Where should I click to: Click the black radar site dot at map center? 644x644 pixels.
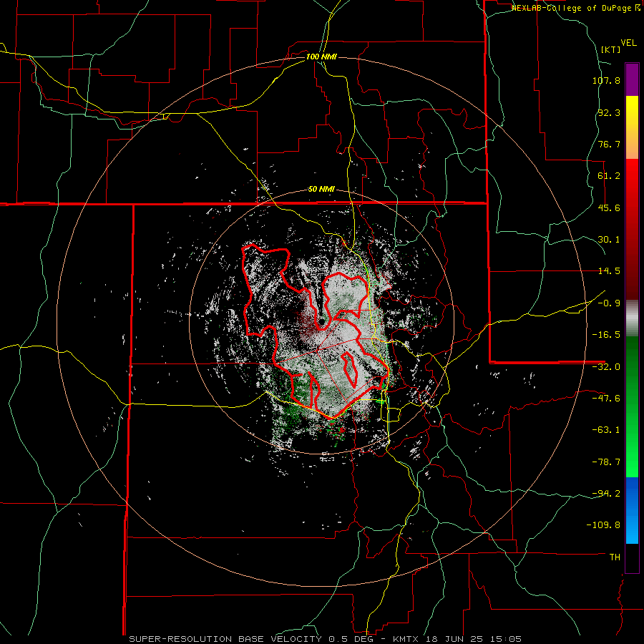click(321, 321)
